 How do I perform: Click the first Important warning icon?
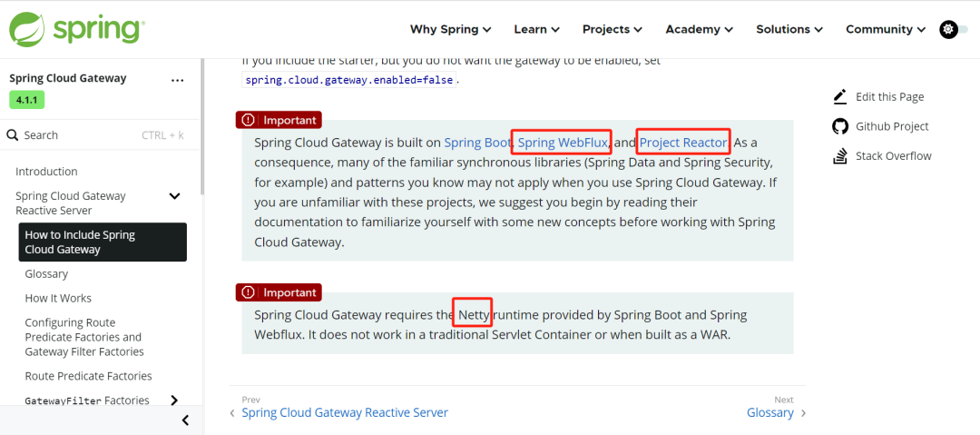249,120
